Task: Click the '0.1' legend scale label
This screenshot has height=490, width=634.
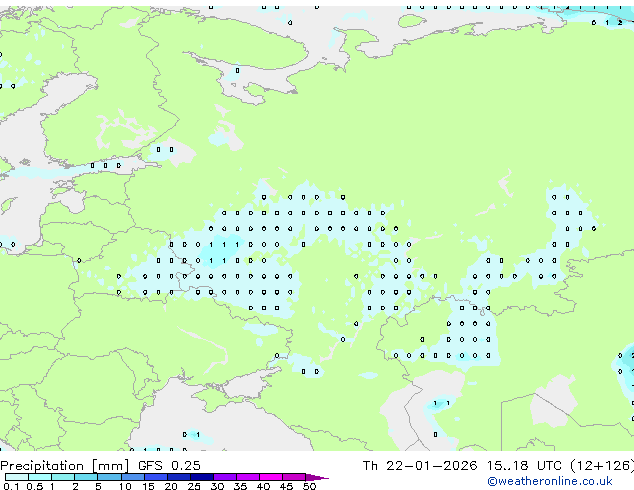Action: pyautogui.click(x=11, y=486)
